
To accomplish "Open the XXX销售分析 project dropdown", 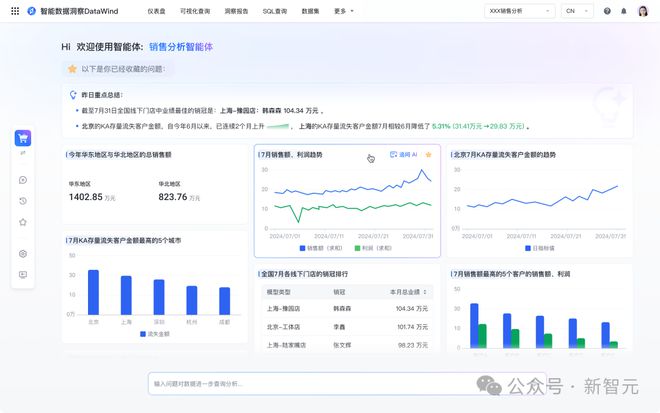I will (x=519, y=11).
